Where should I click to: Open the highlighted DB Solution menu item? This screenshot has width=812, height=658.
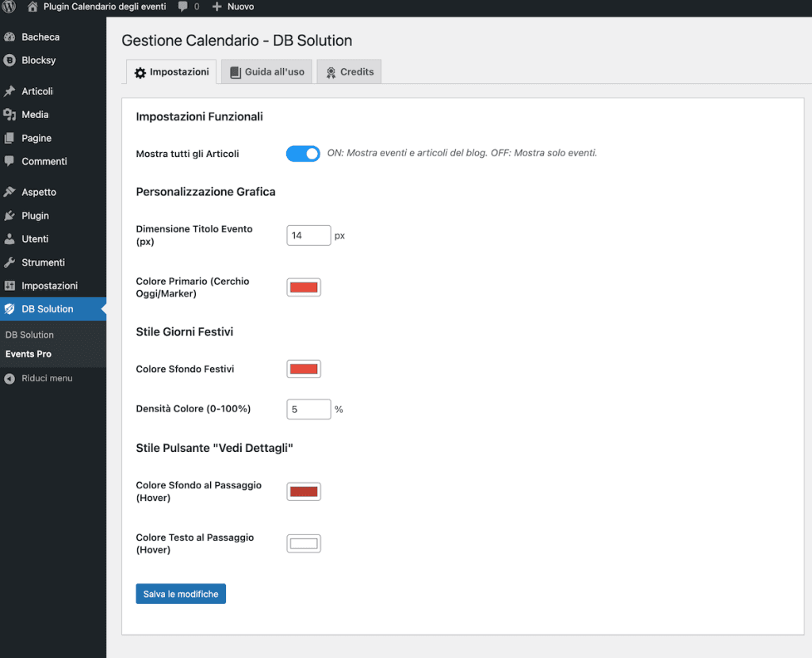tap(53, 309)
